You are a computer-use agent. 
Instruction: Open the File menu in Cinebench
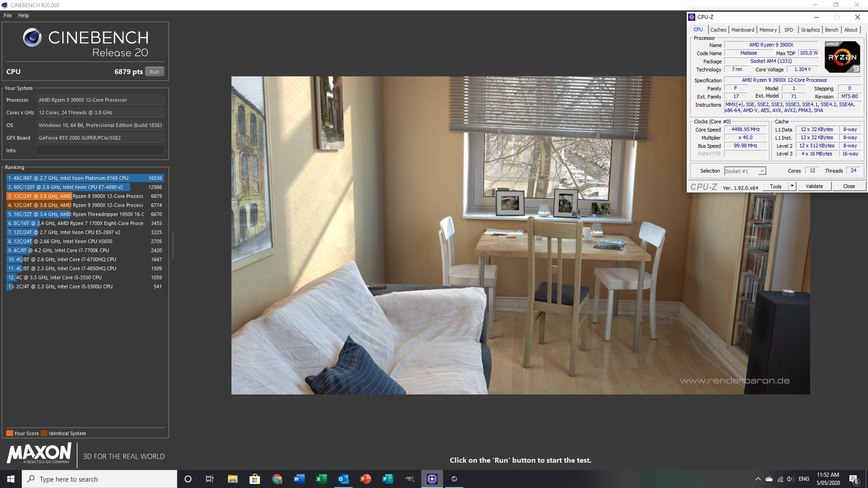[x=8, y=15]
